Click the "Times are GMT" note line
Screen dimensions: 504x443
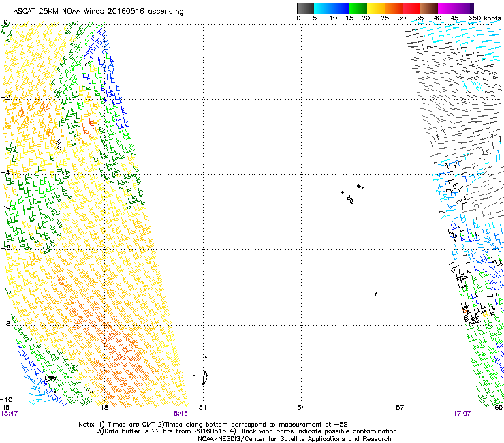213,425
